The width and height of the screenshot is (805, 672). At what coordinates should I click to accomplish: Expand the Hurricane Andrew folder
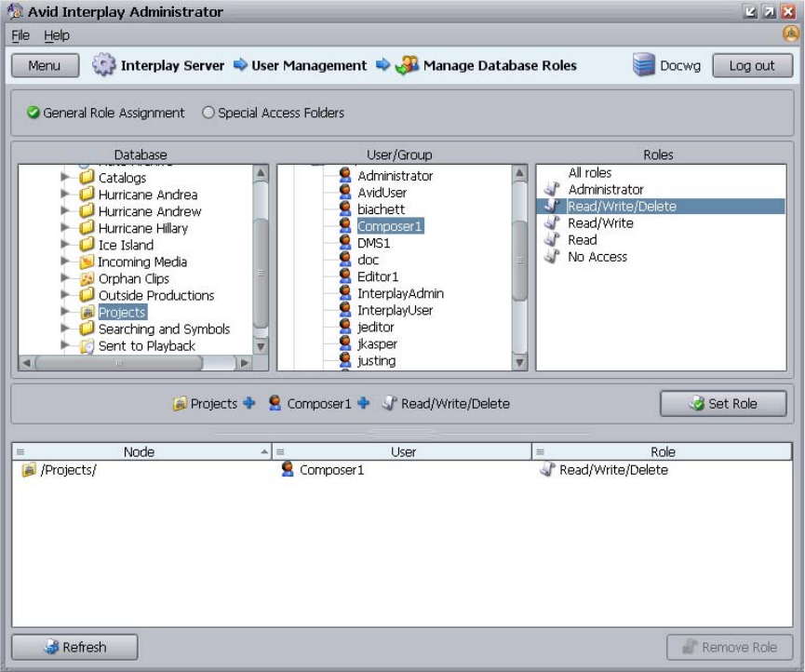(x=65, y=210)
